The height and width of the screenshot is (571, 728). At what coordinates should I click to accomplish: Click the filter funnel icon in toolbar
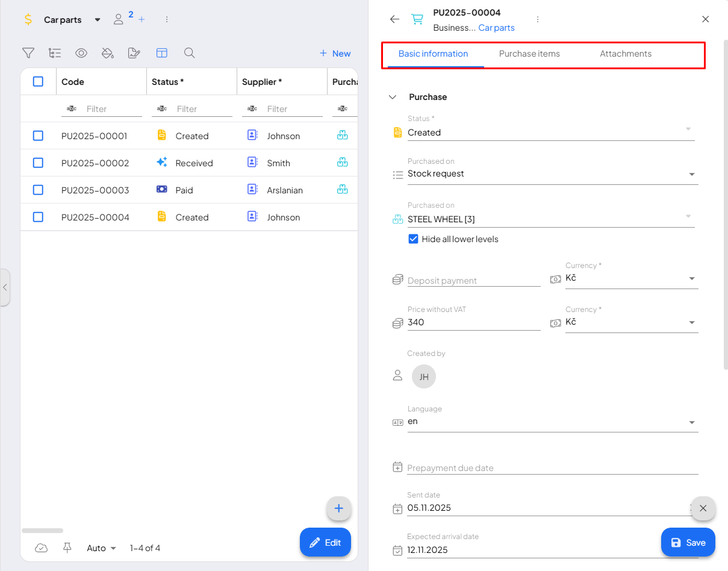coord(28,53)
